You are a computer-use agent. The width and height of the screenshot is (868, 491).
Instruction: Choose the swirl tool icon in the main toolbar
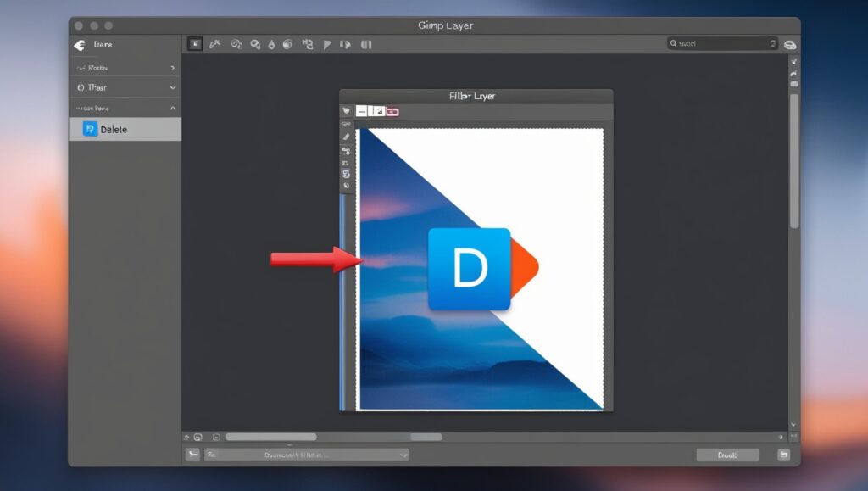tap(236, 44)
